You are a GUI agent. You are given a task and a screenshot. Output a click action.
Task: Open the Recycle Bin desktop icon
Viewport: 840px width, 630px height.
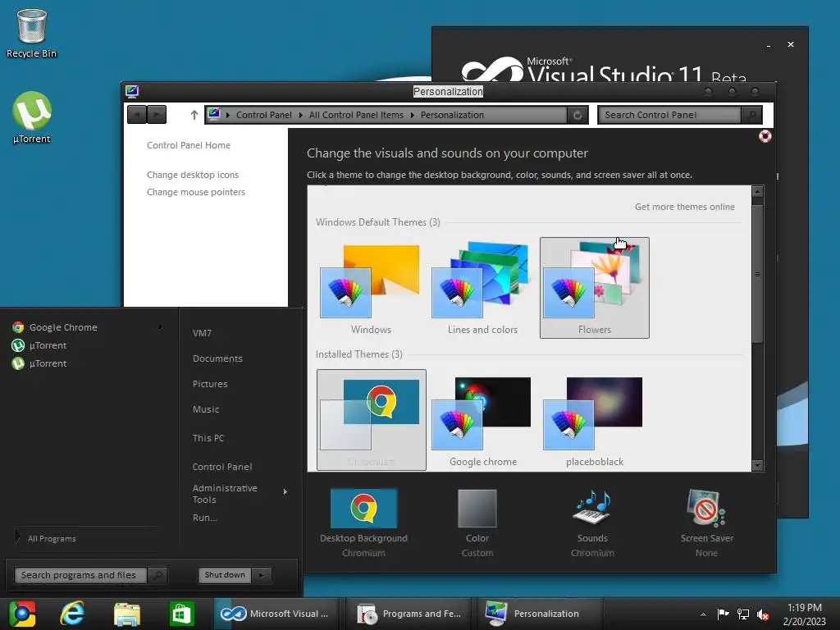pos(31,33)
